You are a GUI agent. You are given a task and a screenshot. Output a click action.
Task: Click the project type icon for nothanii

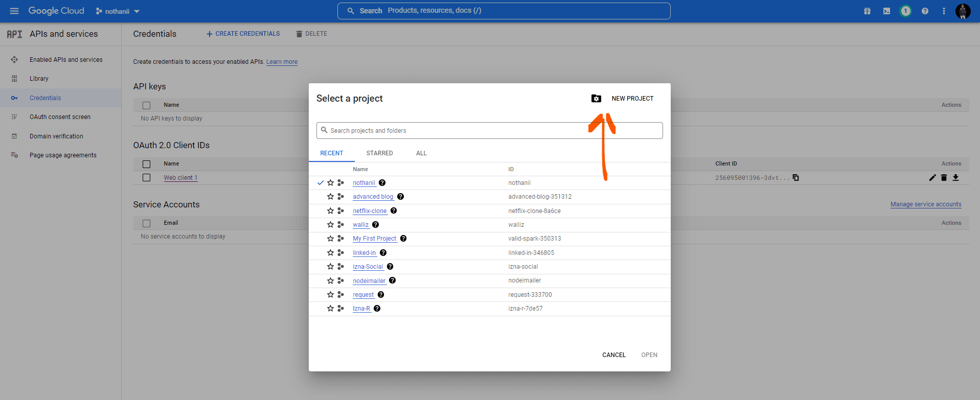(340, 182)
